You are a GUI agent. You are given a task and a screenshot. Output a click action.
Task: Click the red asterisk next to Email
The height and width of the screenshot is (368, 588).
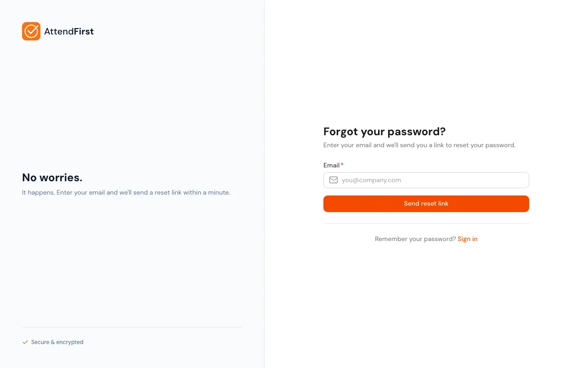[342, 165]
